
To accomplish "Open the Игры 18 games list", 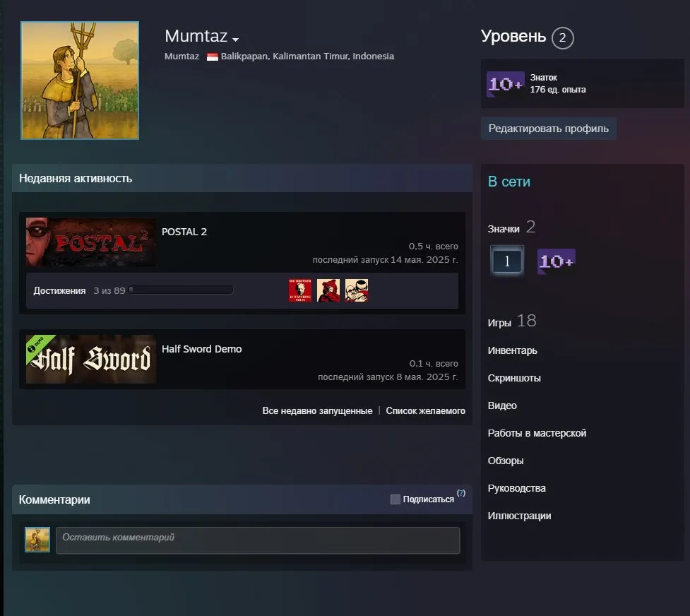I will (x=512, y=321).
